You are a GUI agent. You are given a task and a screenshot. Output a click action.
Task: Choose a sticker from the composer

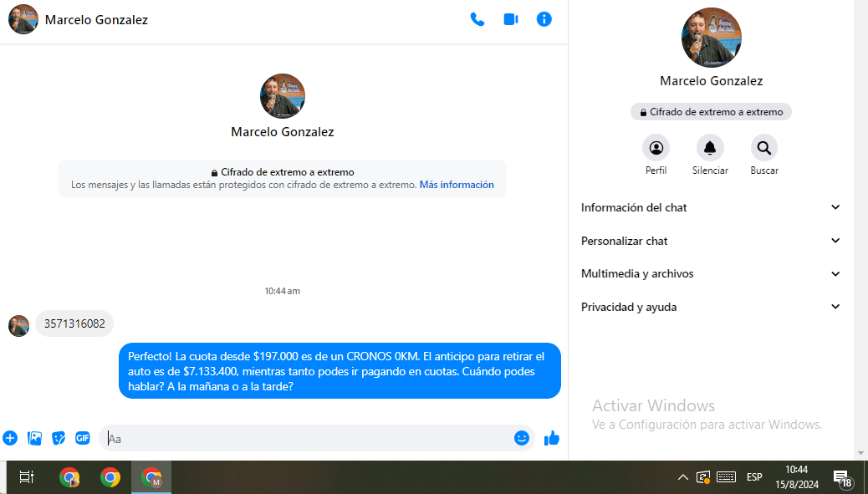coord(59,438)
